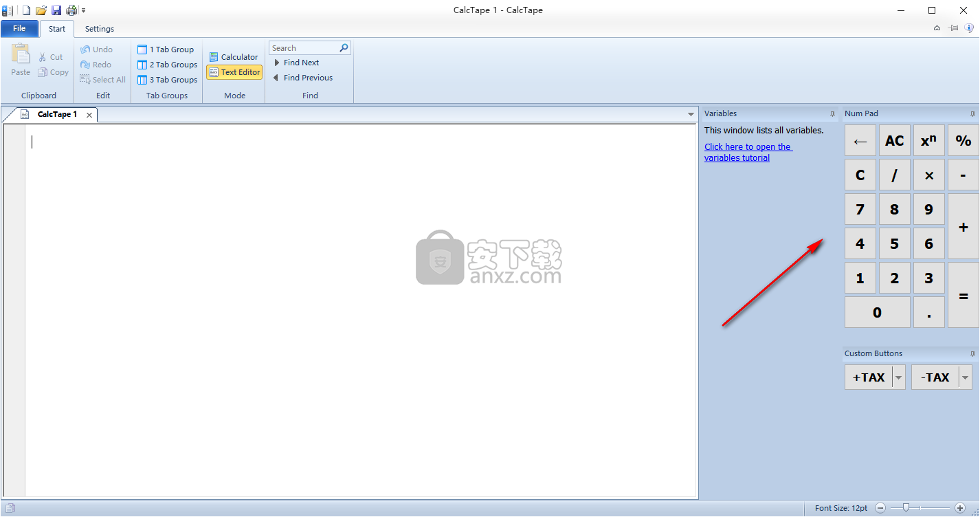Image resolution: width=980 pixels, height=517 pixels.
Task: Switch to the Start ribbon tab
Action: point(57,29)
